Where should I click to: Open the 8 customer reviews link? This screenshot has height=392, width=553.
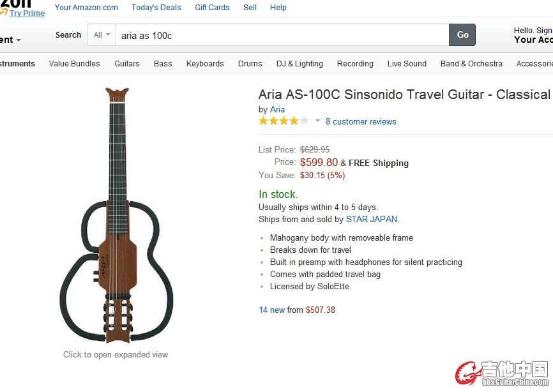(x=361, y=121)
